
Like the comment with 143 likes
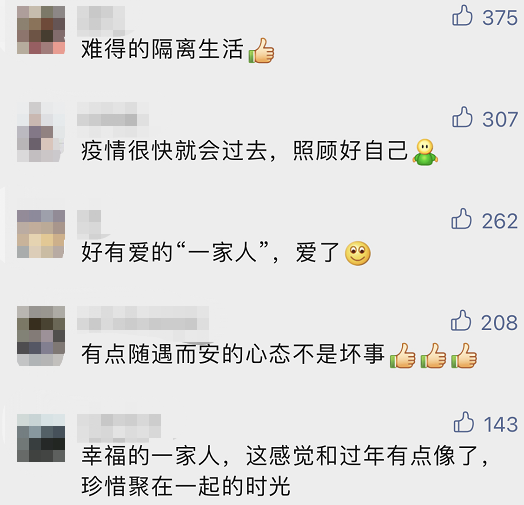[x=464, y=422]
